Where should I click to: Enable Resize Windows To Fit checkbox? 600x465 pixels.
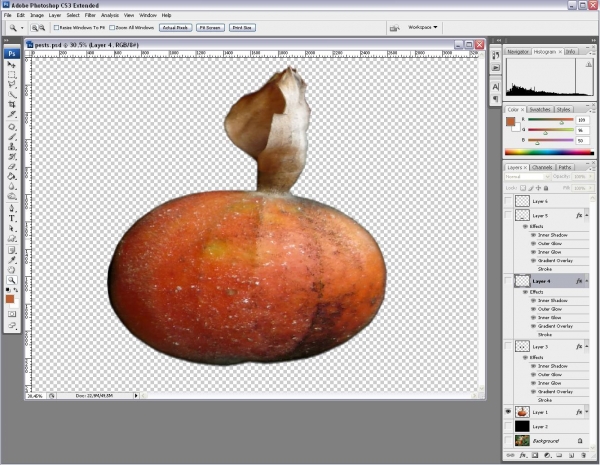pos(56,28)
